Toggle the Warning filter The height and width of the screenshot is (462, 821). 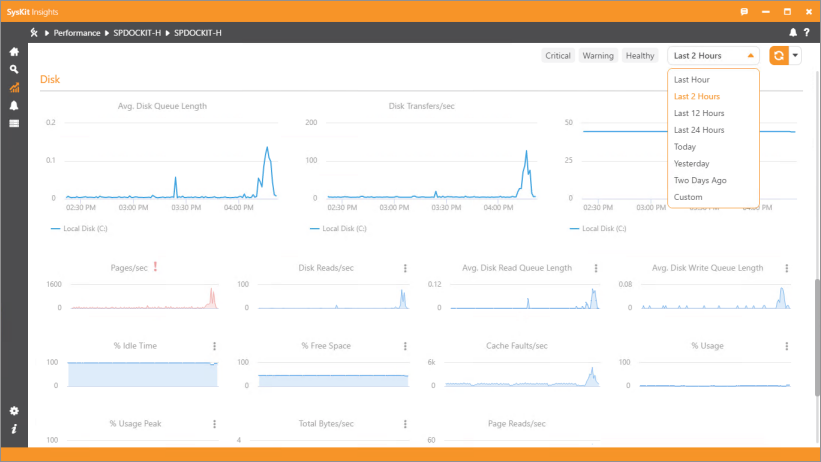pyautogui.click(x=598, y=56)
